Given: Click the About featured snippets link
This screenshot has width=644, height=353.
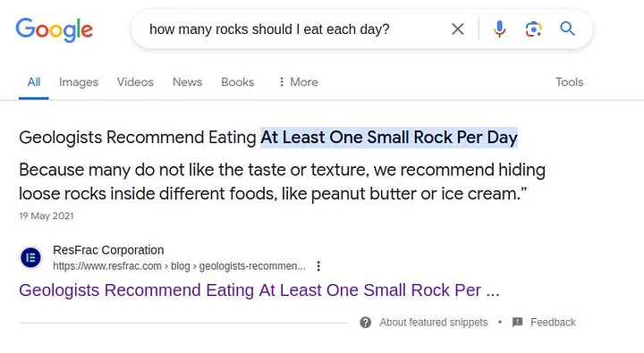Looking at the screenshot, I should pyautogui.click(x=434, y=323).
